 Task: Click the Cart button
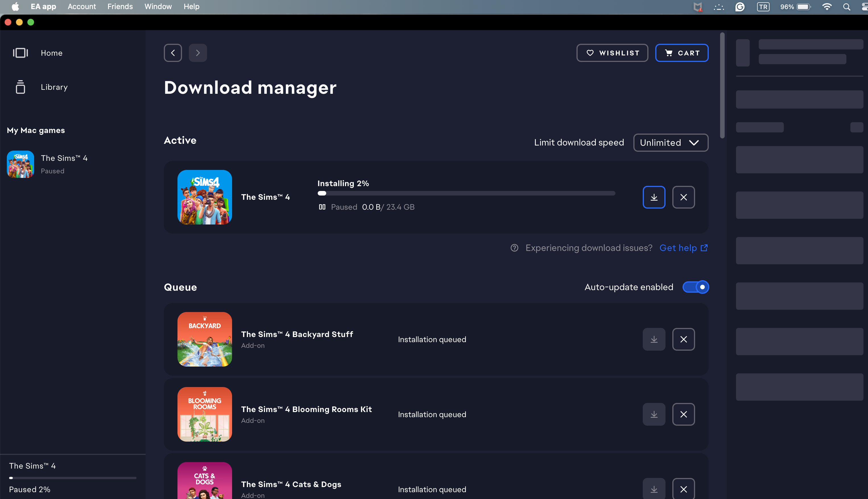pos(682,53)
